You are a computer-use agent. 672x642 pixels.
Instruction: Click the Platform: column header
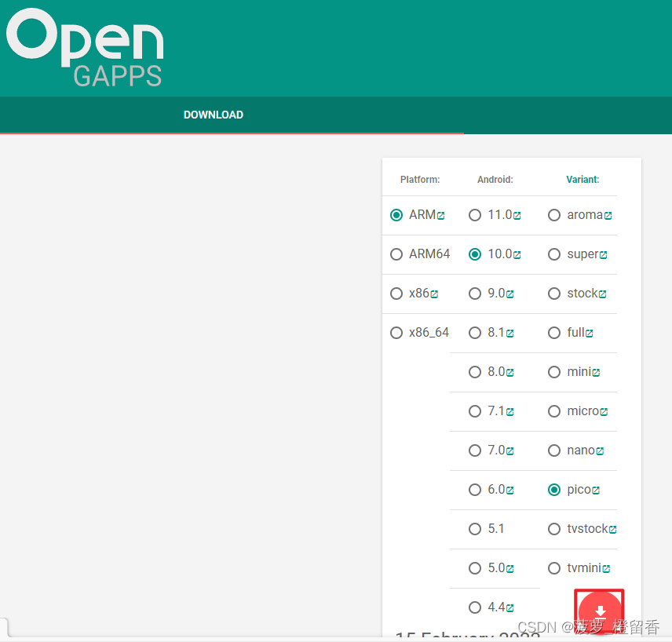pos(420,180)
